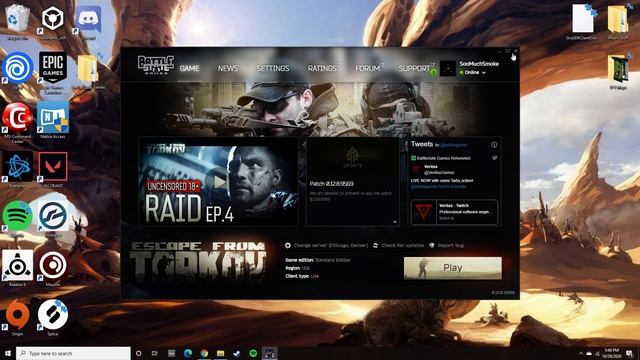Open Google Chrome from the taskbar
The width and height of the screenshot is (640, 360).
coord(204,353)
